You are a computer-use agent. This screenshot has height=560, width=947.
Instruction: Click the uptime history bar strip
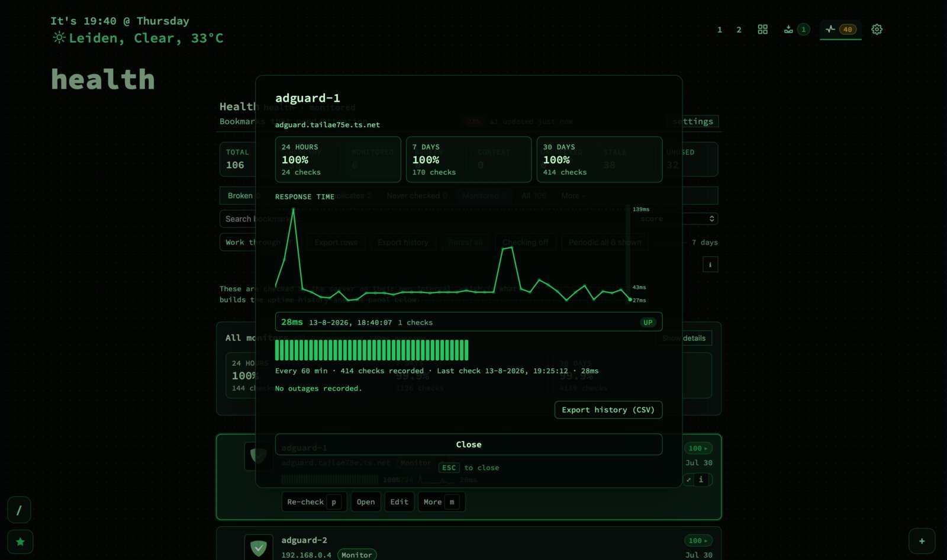tap(372, 350)
